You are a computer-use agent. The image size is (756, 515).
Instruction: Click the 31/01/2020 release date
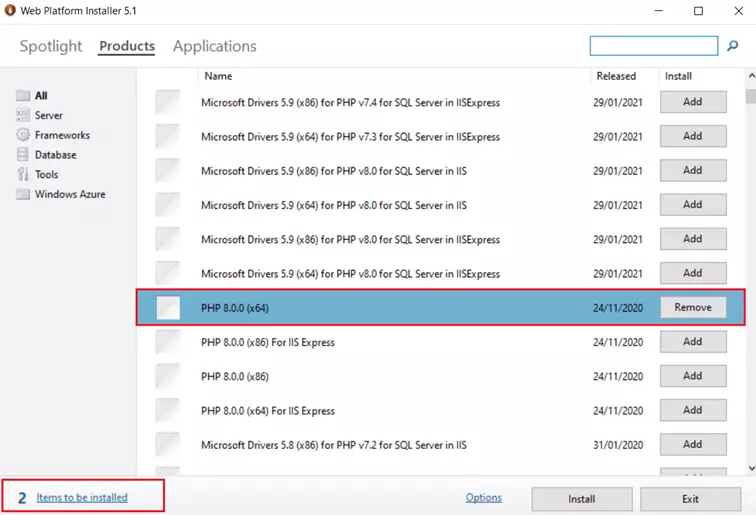(618, 445)
